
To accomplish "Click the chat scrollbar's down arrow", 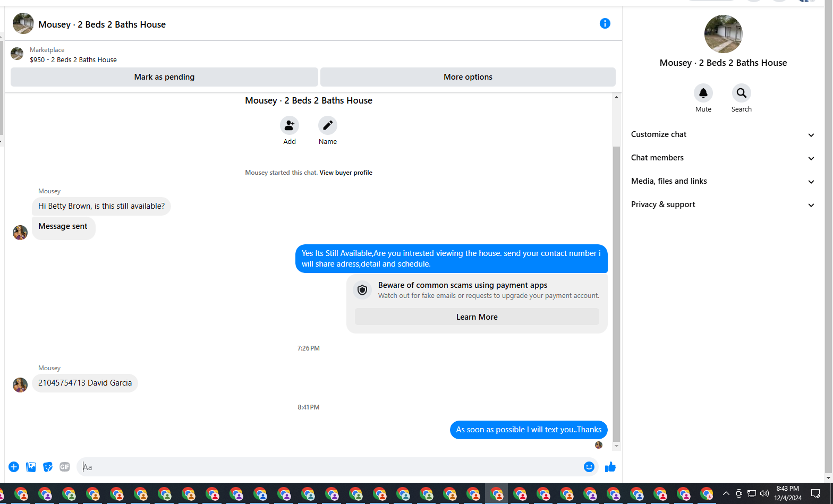I will 616,447.
